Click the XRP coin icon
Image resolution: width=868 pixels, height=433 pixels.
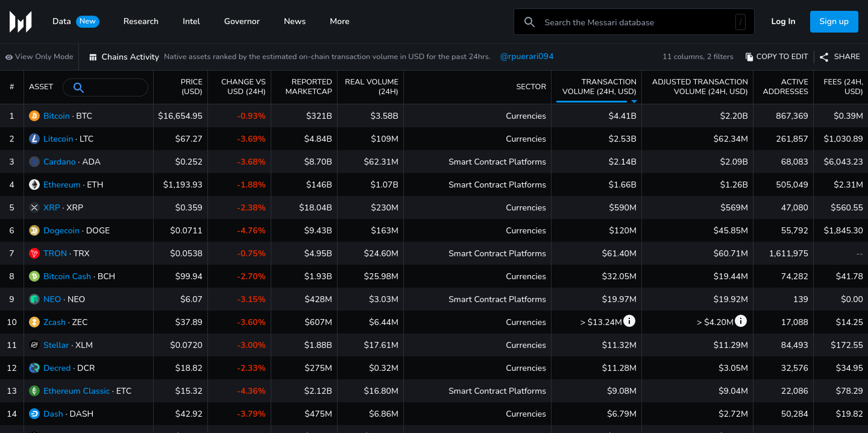click(x=34, y=207)
